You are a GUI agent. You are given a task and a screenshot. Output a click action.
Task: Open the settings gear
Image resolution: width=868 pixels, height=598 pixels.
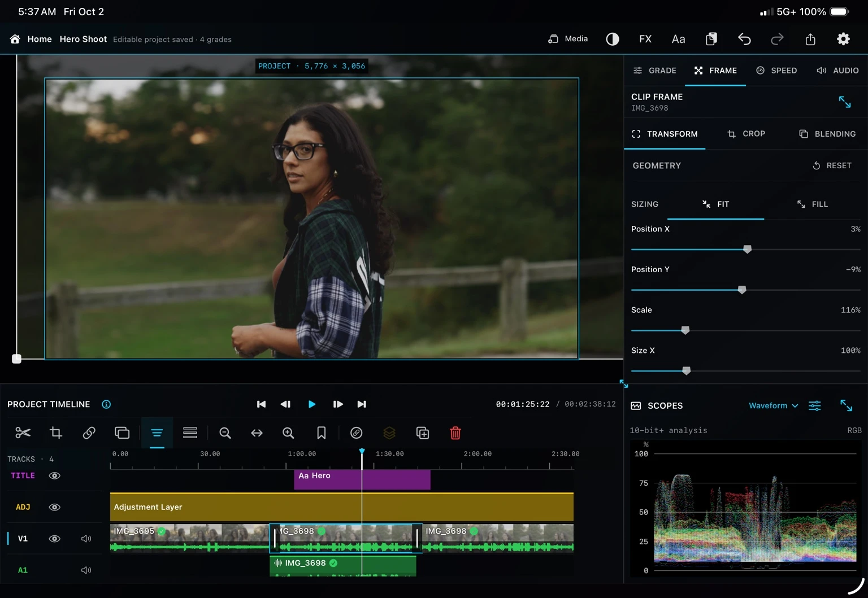point(843,39)
